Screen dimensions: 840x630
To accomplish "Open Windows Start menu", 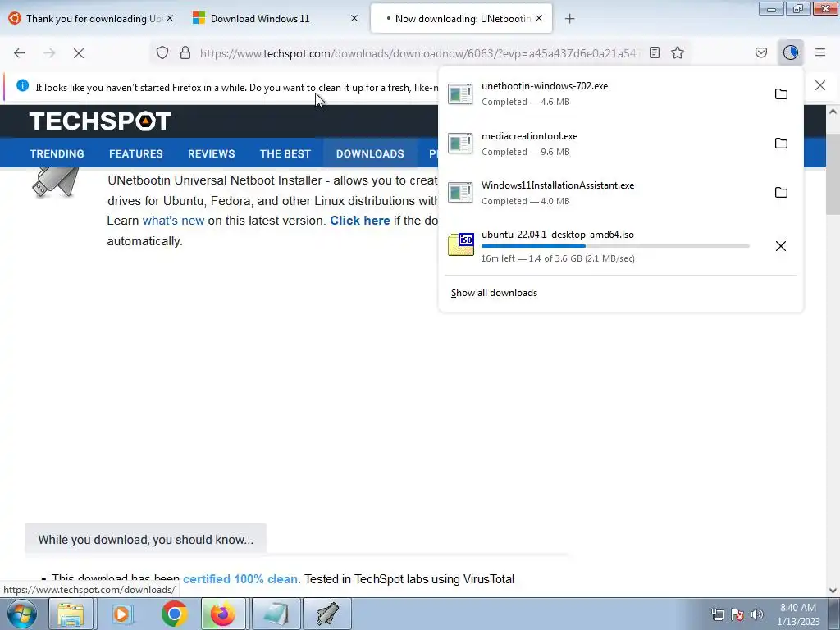I will click(22, 614).
